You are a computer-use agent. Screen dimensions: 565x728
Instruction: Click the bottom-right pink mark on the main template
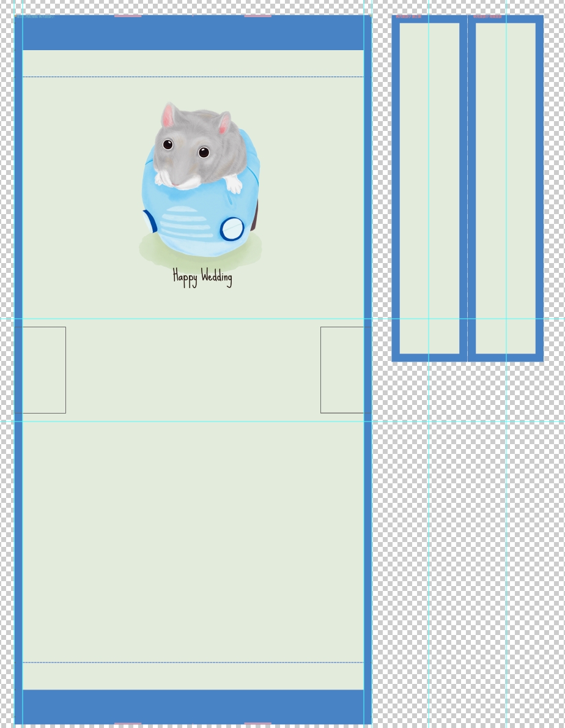tap(257, 724)
